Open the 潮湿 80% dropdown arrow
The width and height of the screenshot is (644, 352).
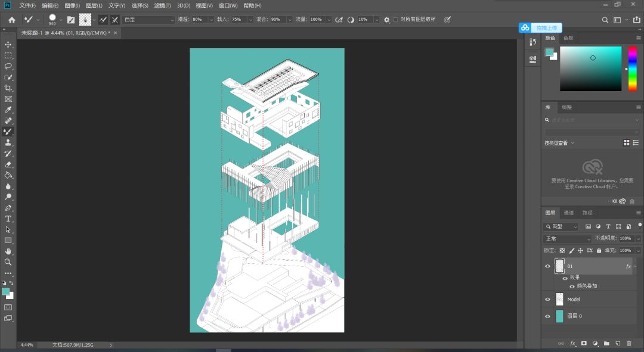coord(212,20)
